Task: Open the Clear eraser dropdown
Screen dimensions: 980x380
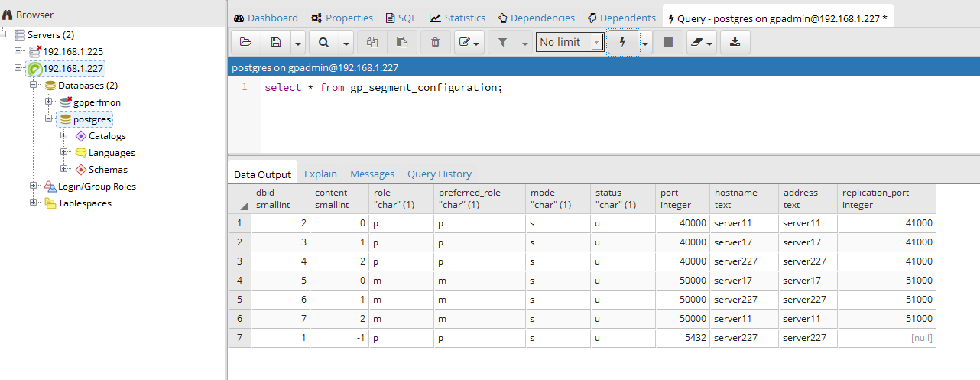Action: point(701,42)
